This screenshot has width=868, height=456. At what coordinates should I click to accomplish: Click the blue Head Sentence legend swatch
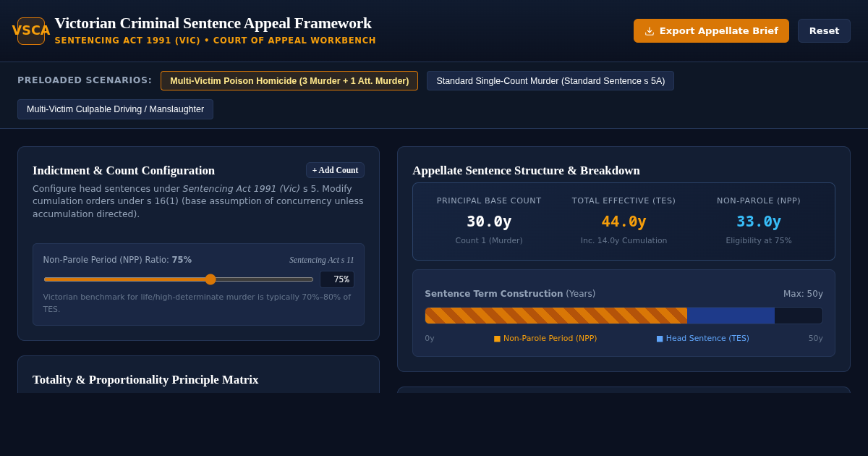point(660,339)
